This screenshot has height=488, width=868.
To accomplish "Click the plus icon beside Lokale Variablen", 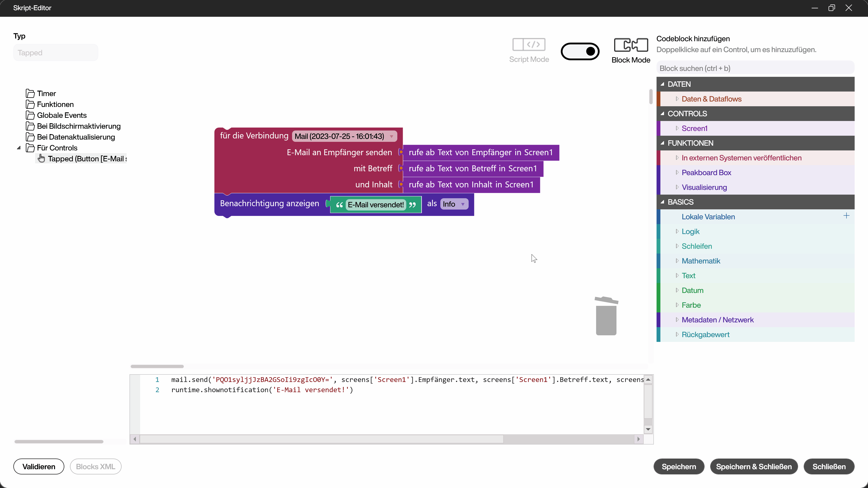I will [846, 216].
